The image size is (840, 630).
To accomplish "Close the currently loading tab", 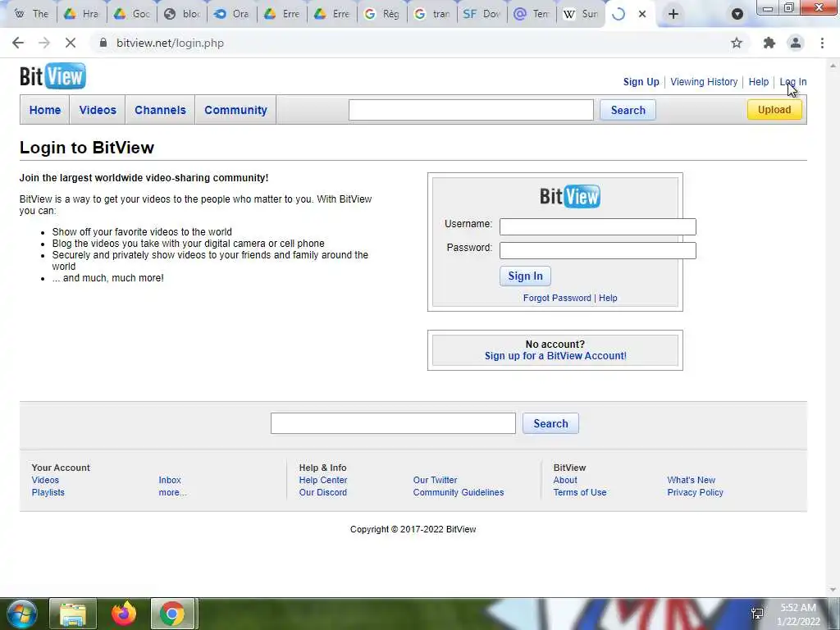I will point(642,15).
